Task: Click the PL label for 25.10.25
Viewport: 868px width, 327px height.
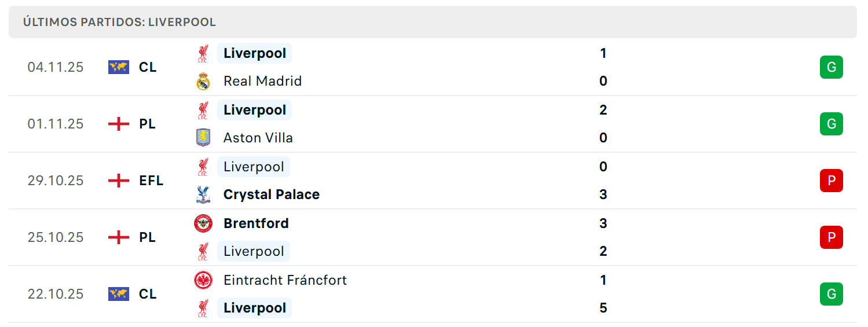Action: [x=148, y=237]
